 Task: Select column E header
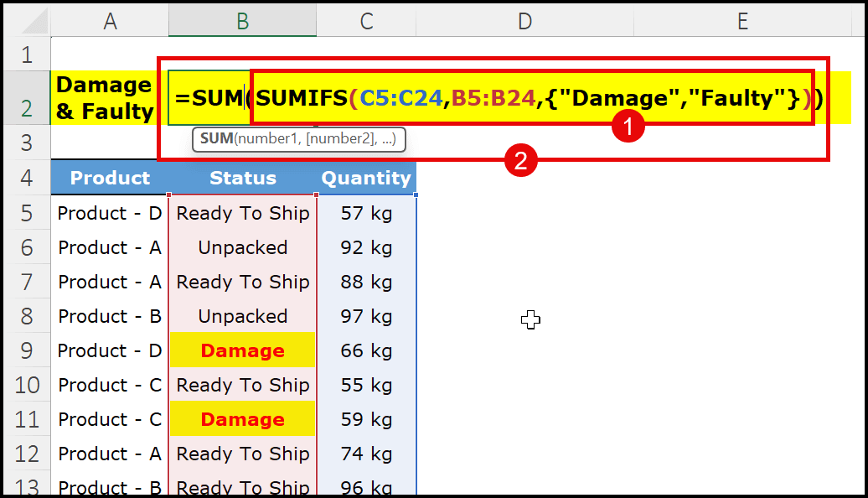click(742, 22)
